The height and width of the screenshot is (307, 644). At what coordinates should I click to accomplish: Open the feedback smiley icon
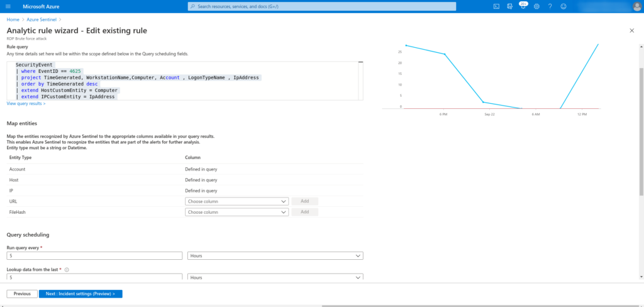click(x=563, y=6)
